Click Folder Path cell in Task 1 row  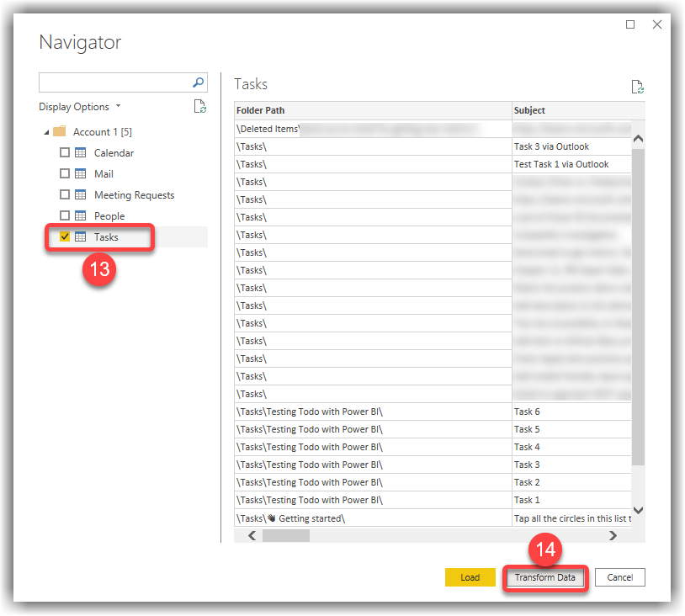(373, 500)
